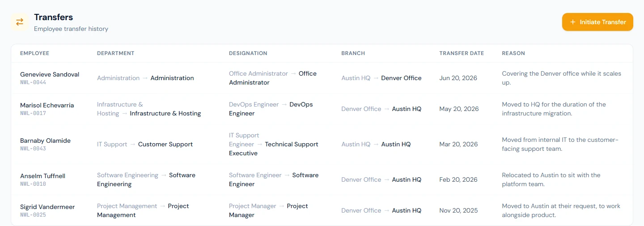
Task: Click reason about the platform team
Action: click(551, 179)
